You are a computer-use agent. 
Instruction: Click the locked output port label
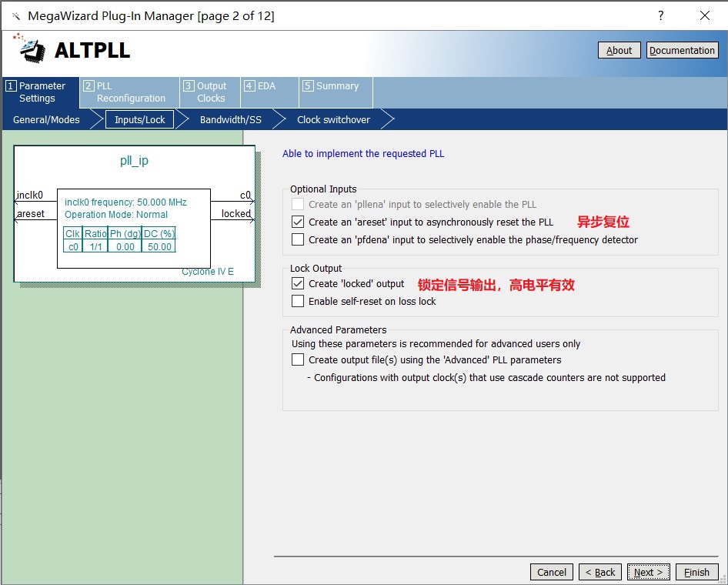click(235, 213)
